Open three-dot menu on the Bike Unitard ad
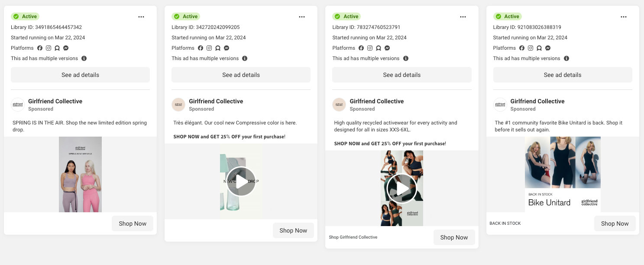 coord(623,17)
